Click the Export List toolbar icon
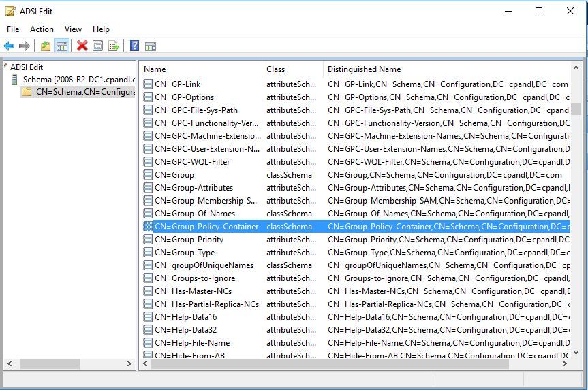Viewport: 588px width, 390px height. click(114, 46)
